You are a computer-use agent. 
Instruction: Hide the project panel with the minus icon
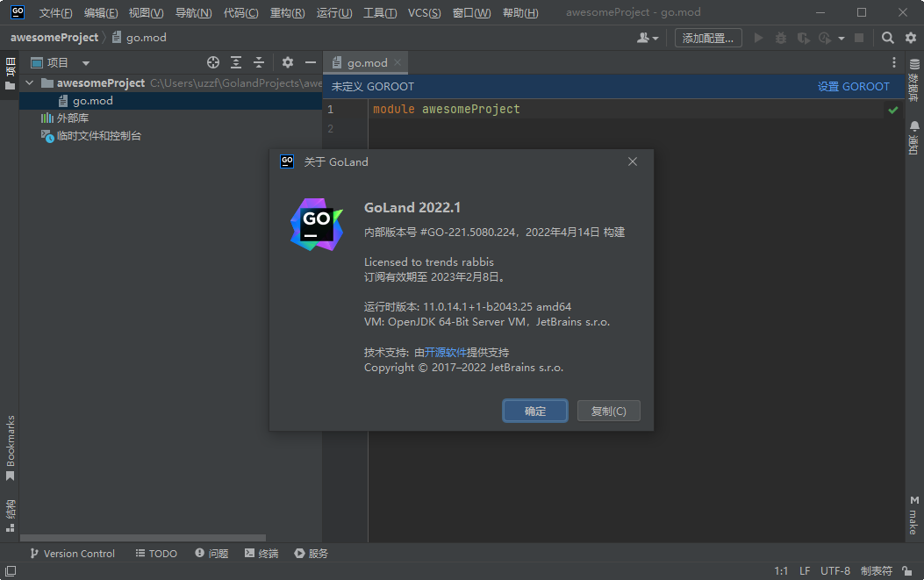pyautogui.click(x=311, y=62)
